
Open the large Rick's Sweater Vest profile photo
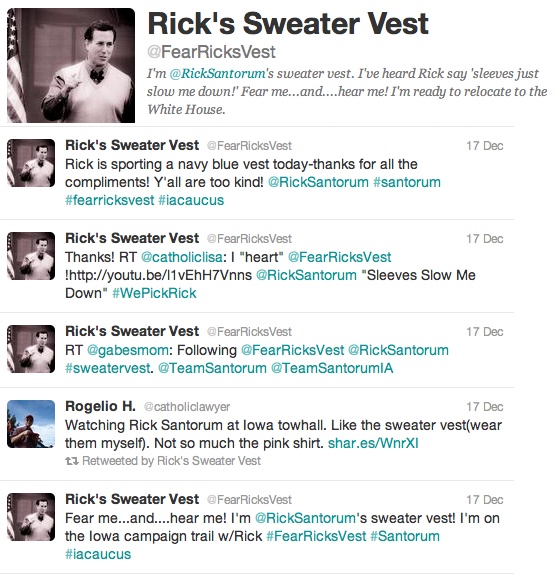coord(71,66)
